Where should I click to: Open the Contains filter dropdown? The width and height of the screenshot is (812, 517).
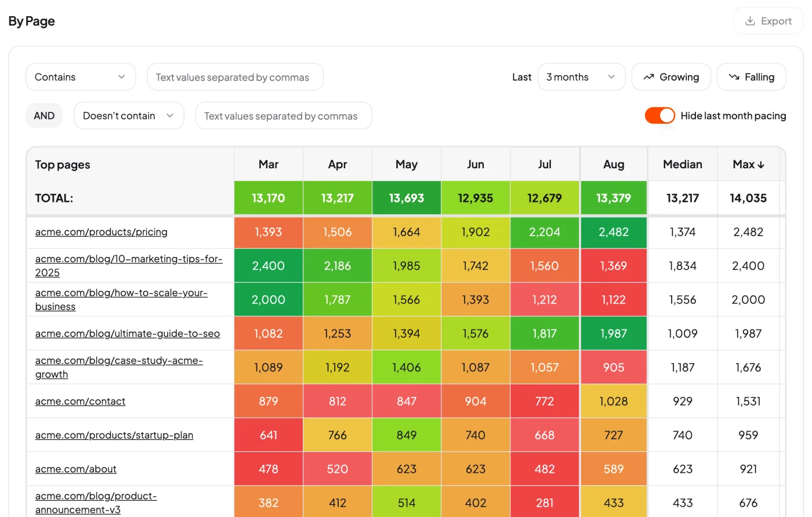point(81,77)
